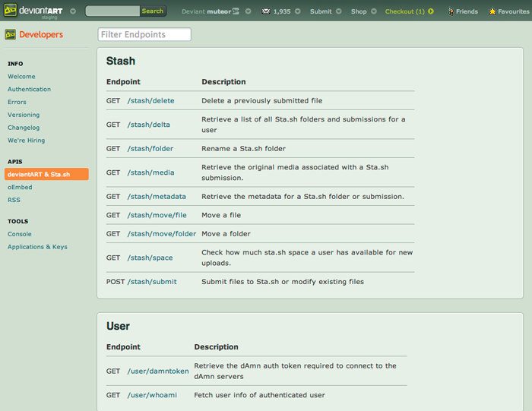Click the Filter Endpoints field
This screenshot has height=411, width=532.
144,34
